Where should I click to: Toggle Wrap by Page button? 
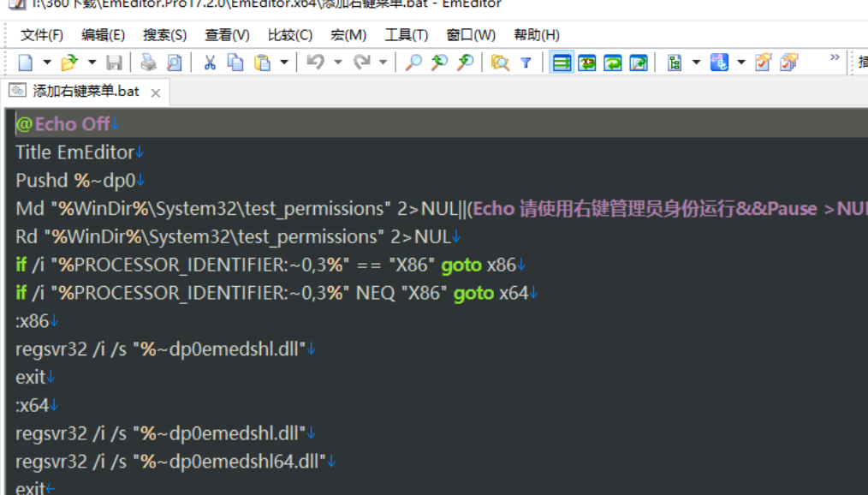click(639, 63)
